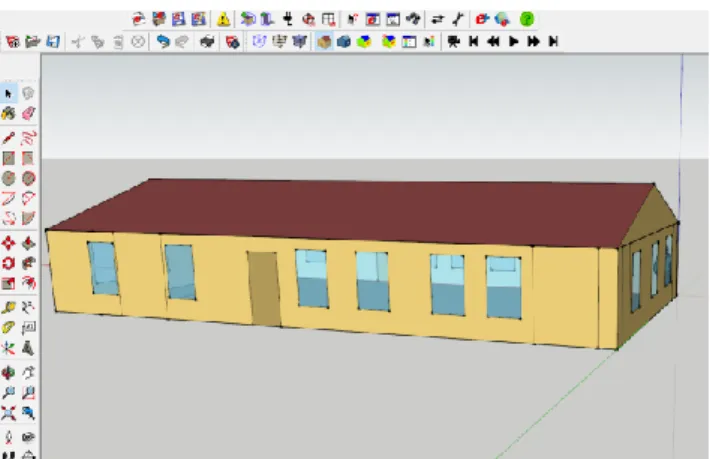Viewport: 710px width, 459px height.
Task: Select the Rotate tool
Action: point(8,263)
